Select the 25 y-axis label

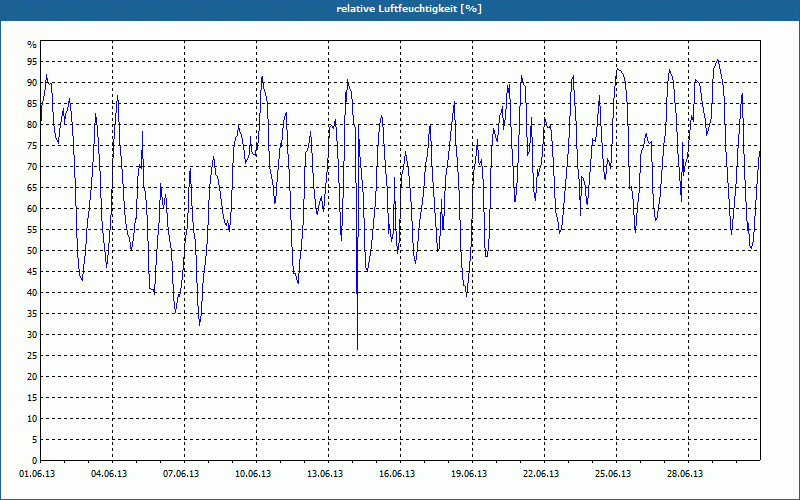point(32,356)
